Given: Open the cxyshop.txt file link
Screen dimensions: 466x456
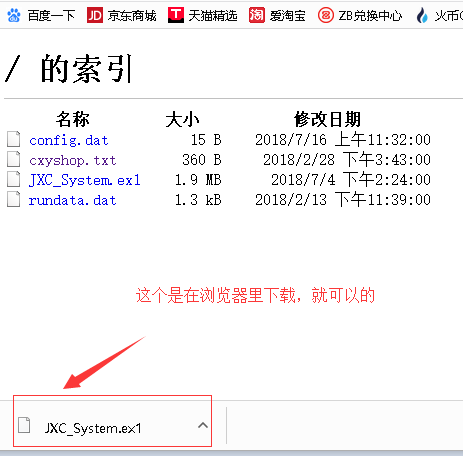Looking at the screenshot, I should [73, 160].
